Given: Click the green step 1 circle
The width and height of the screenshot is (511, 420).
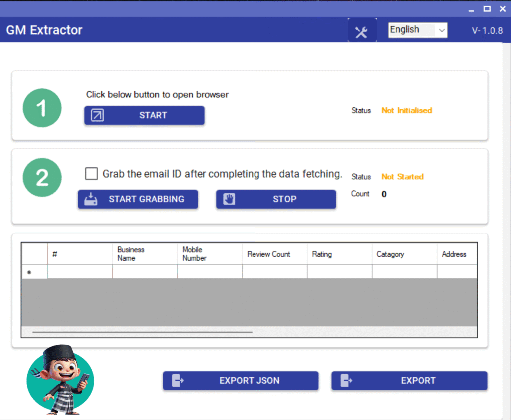Looking at the screenshot, I should pos(42,108).
